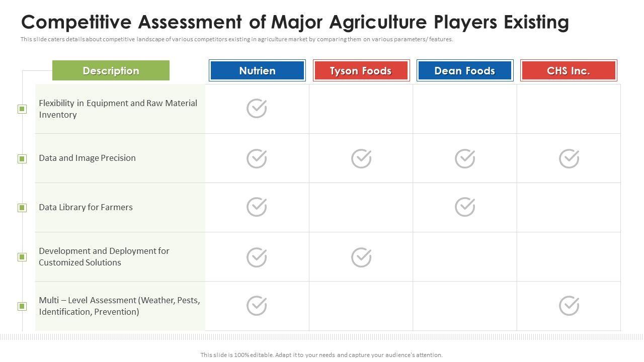Select the Nutrien column header
Image resolution: width=644 pixels, height=362 pixels.
(x=257, y=71)
